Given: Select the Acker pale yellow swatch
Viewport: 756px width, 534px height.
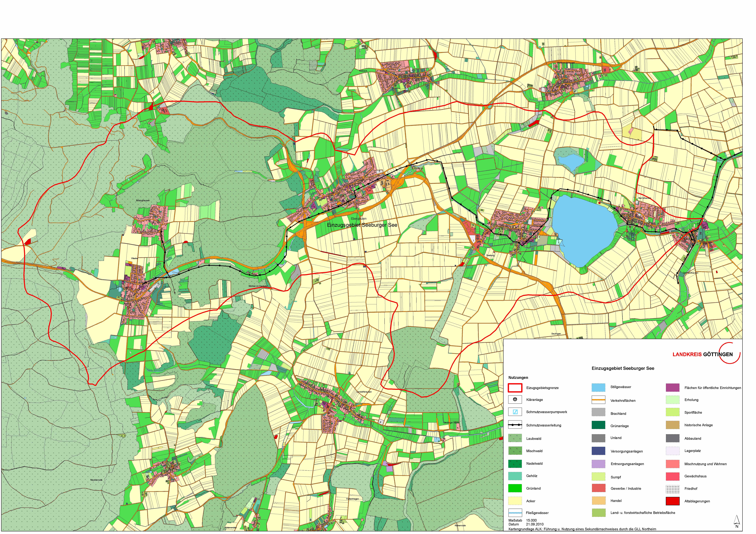Looking at the screenshot, I should (x=515, y=501).
